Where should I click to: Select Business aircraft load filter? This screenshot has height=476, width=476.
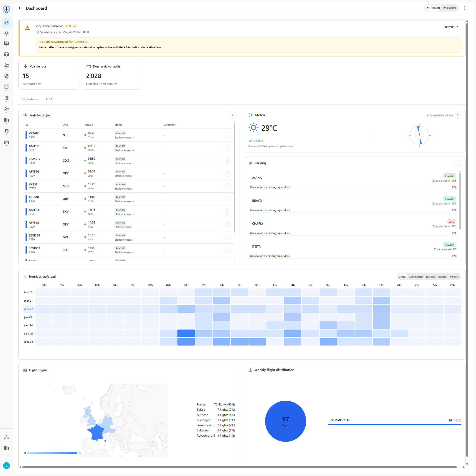click(430, 277)
